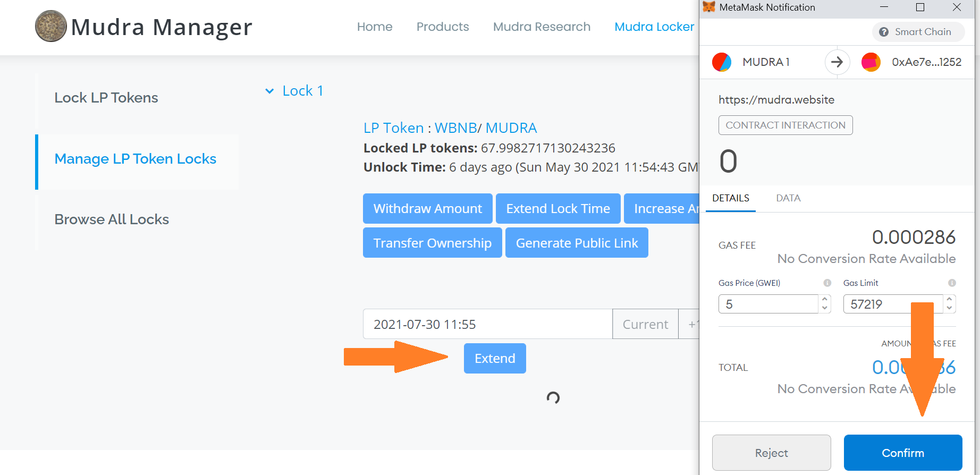
Task: Open the Products menu item
Action: 443,27
